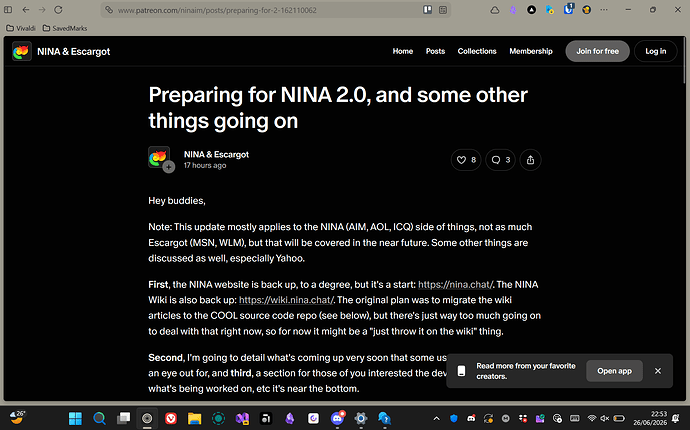Open the comments on the post
The image size is (690, 430).
(x=500, y=160)
